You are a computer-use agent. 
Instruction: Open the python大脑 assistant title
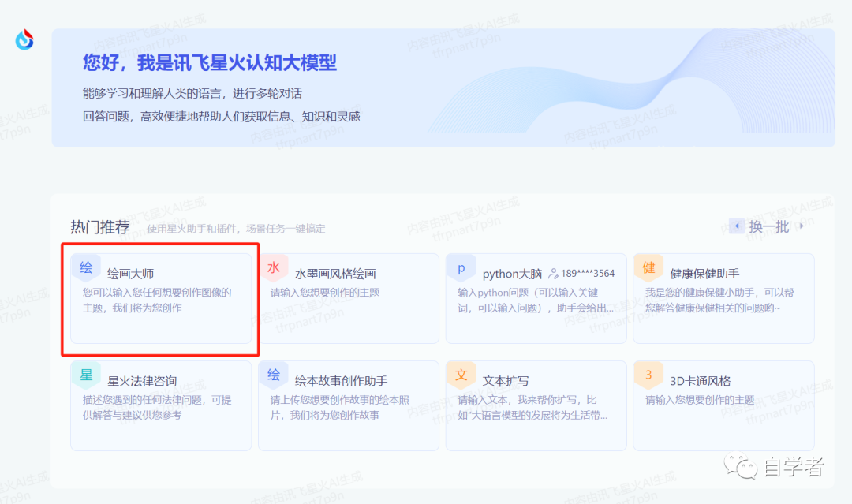tap(513, 274)
